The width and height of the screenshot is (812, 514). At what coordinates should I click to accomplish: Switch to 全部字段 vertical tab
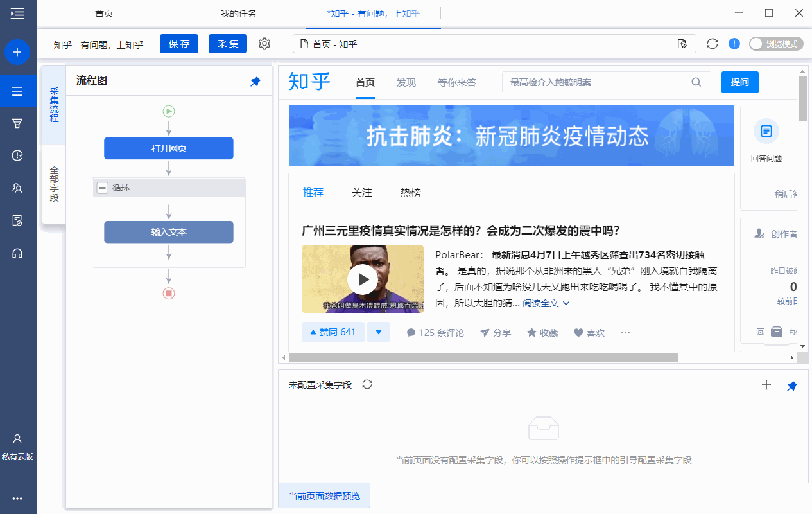click(54, 184)
